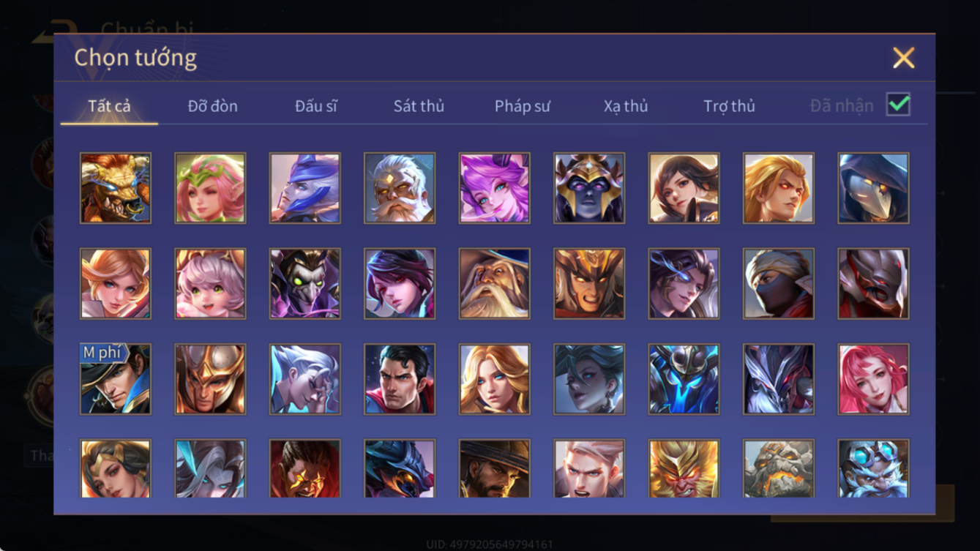This screenshot has width=980, height=551.
Task: Select the hero tagged 'M phí'
Action: (x=116, y=379)
